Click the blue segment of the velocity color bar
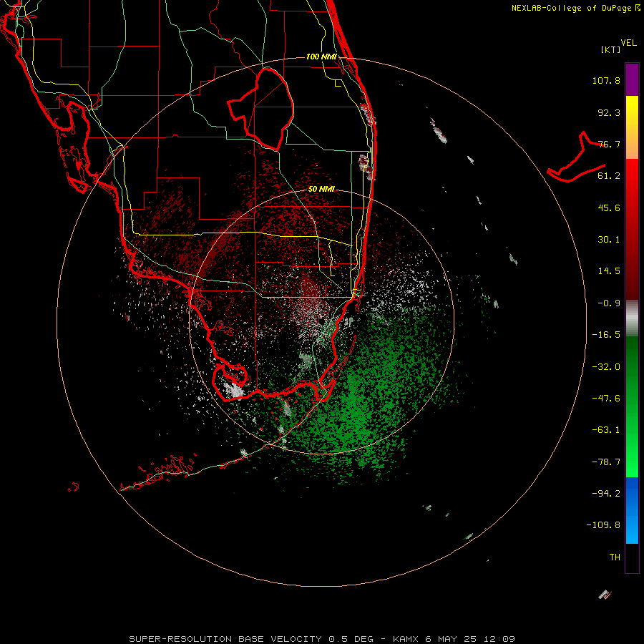The width and height of the screenshot is (644, 644). tap(632, 510)
